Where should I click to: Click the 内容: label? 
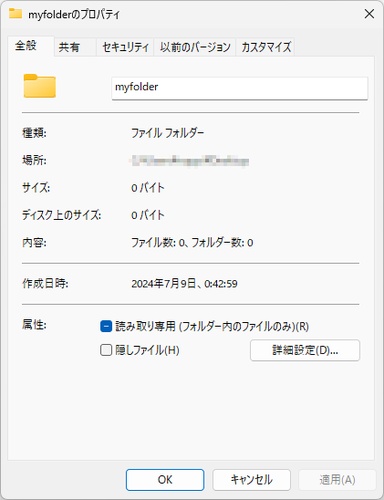[34, 242]
